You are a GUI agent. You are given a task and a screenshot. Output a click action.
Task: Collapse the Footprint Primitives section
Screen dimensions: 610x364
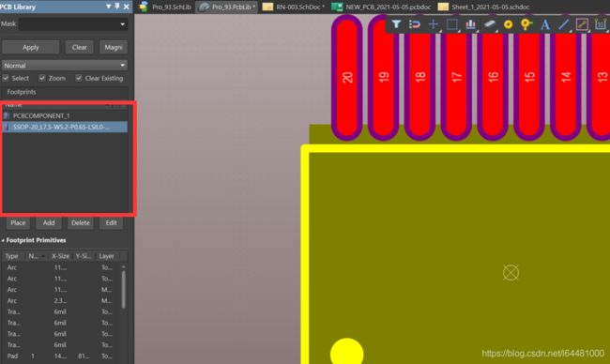point(3,241)
